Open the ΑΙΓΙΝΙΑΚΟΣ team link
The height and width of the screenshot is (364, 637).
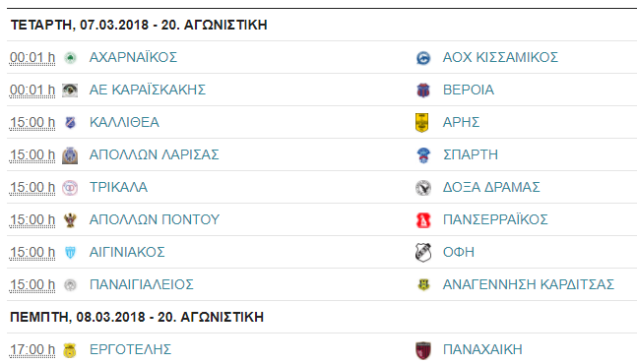(127, 252)
